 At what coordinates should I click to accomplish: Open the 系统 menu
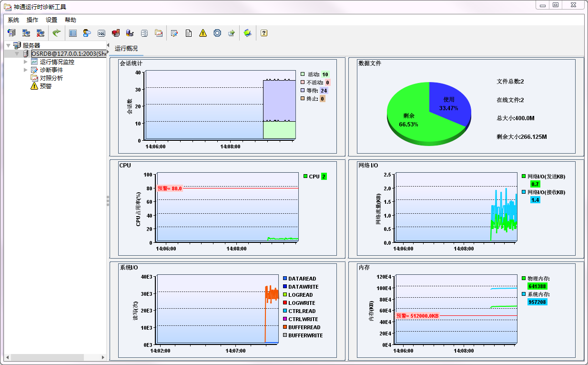click(13, 20)
